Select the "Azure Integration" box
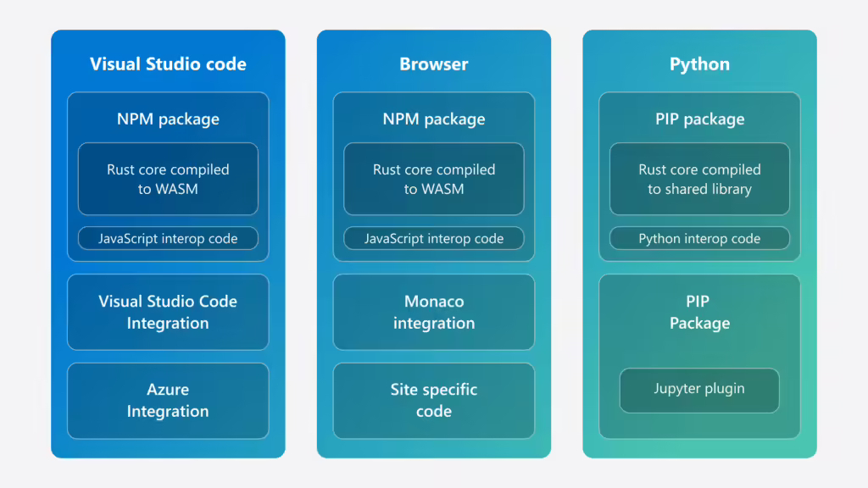The width and height of the screenshot is (868, 488). pyautogui.click(x=168, y=401)
